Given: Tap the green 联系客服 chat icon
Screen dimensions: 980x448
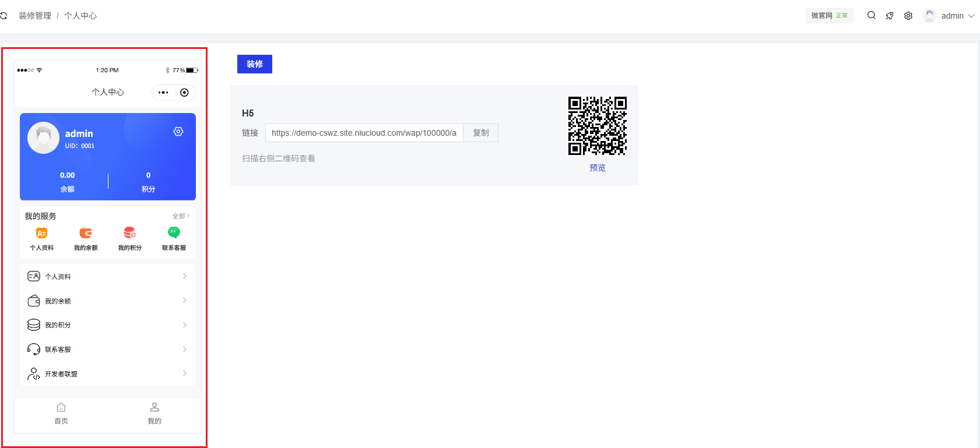Looking at the screenshot, I should pos(174,233).
